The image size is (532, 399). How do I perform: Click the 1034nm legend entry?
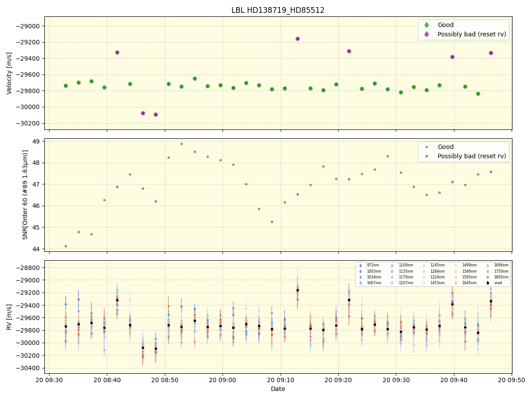[370, 277]
